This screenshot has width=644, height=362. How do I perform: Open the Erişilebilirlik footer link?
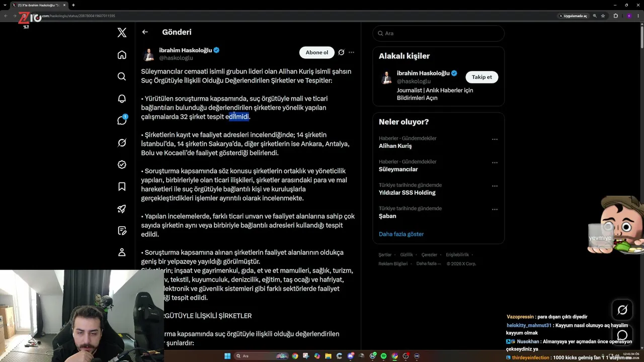[x=457, y=255]
